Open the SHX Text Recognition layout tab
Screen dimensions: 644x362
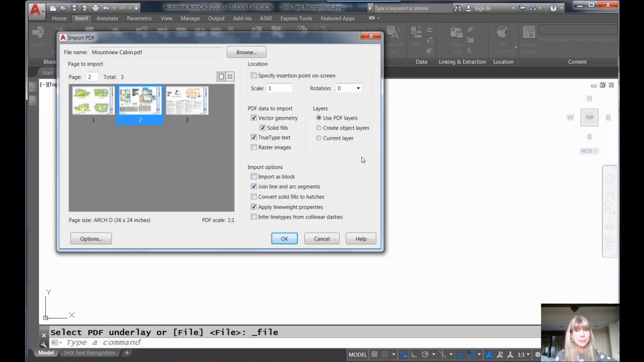point(89,352)
